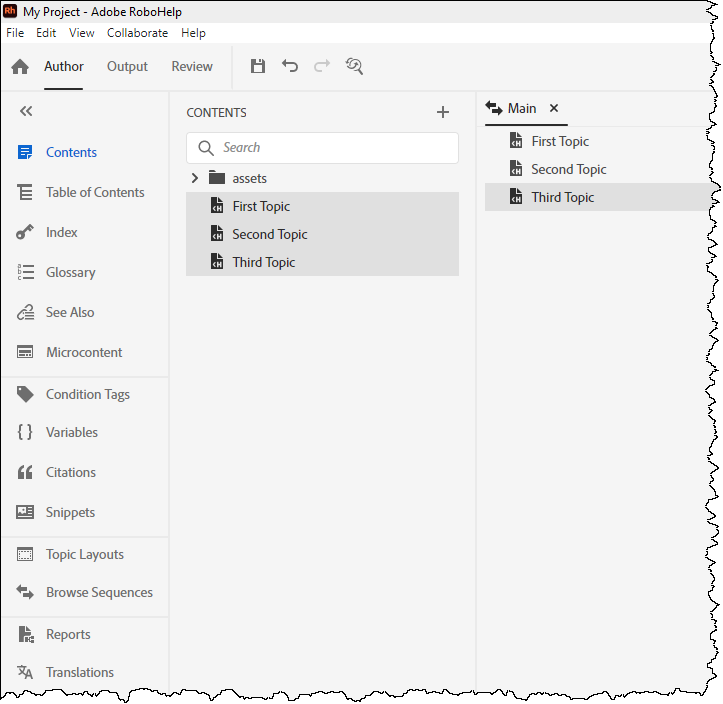Open the Translations panel
This screenshot has width=723, height=704.
click(x=79, y=672)
